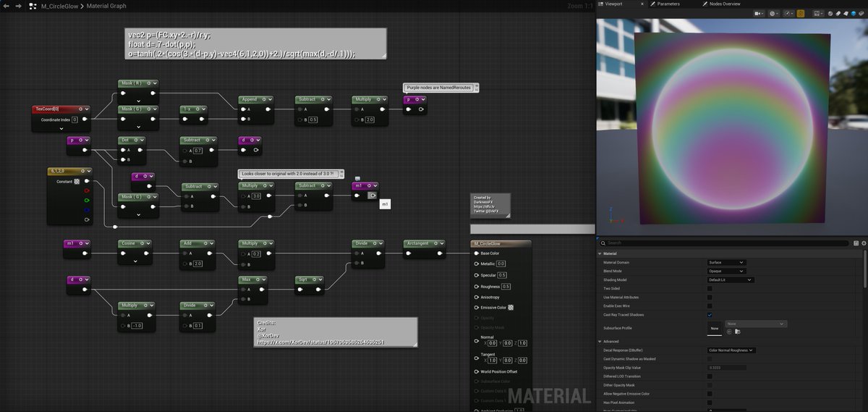Collapse the Advanced section
Image resolution: width=868 pixels, height=412 pixels.
click(x=600, y=342)
